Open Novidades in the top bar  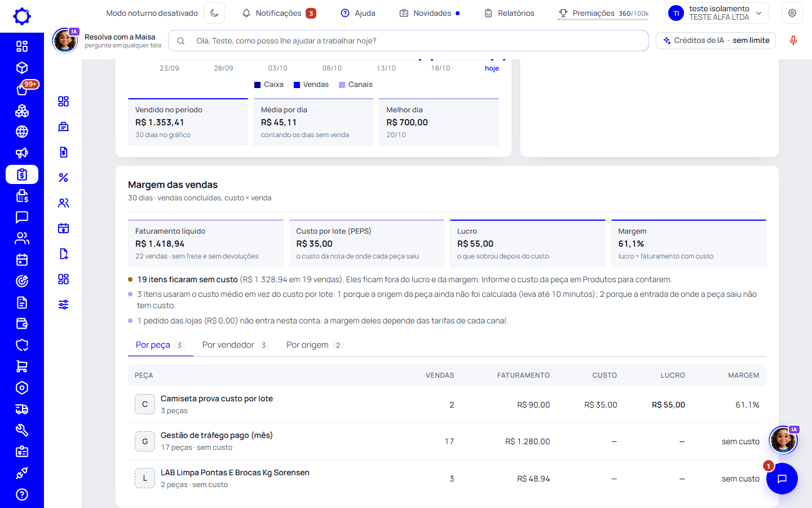(x=430, y=13)
